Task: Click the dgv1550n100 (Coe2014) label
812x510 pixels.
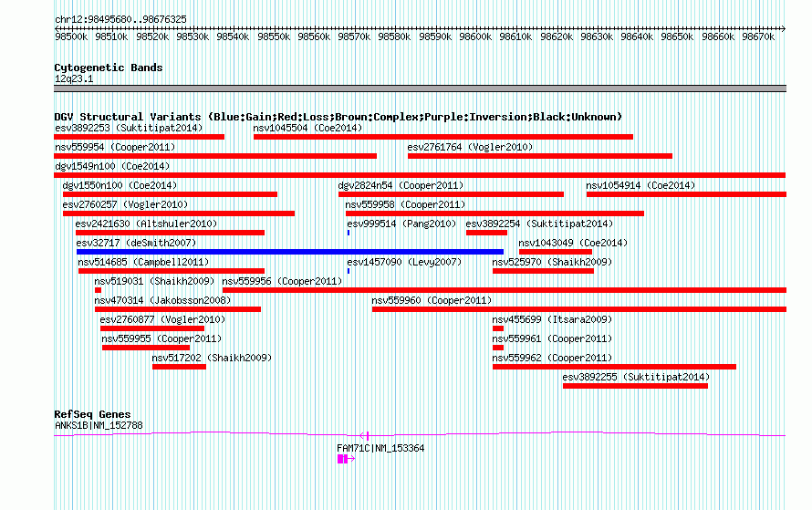Action: pyautogui.click(x=120, y=185)
